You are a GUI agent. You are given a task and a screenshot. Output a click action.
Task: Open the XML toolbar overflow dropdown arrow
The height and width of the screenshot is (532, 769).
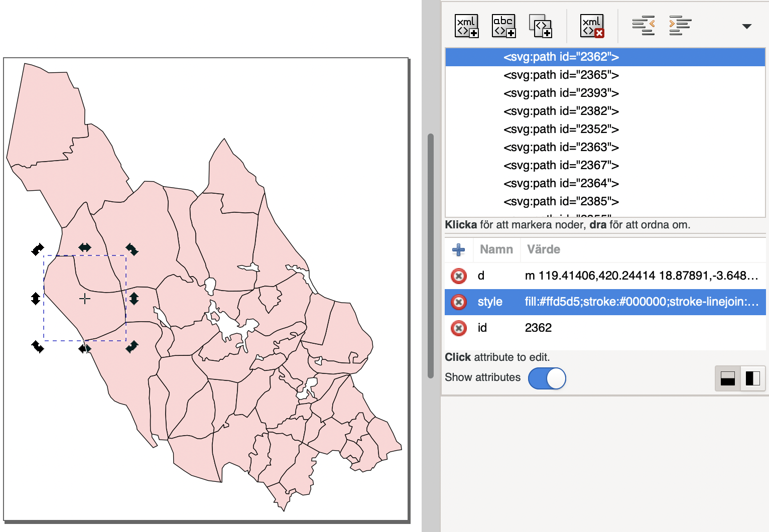747,26
